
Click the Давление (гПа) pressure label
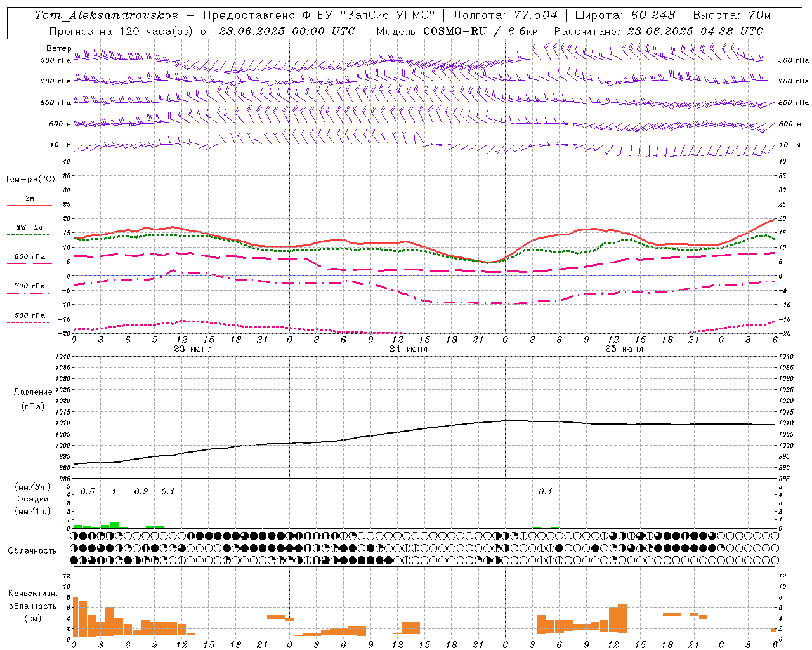pyautogui.click(x=33, y=399)
